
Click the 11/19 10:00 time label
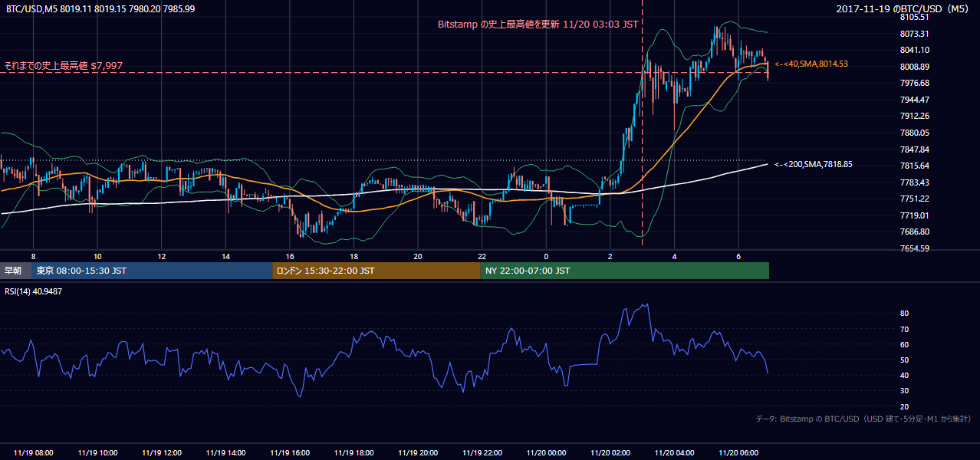click(97, 453)
